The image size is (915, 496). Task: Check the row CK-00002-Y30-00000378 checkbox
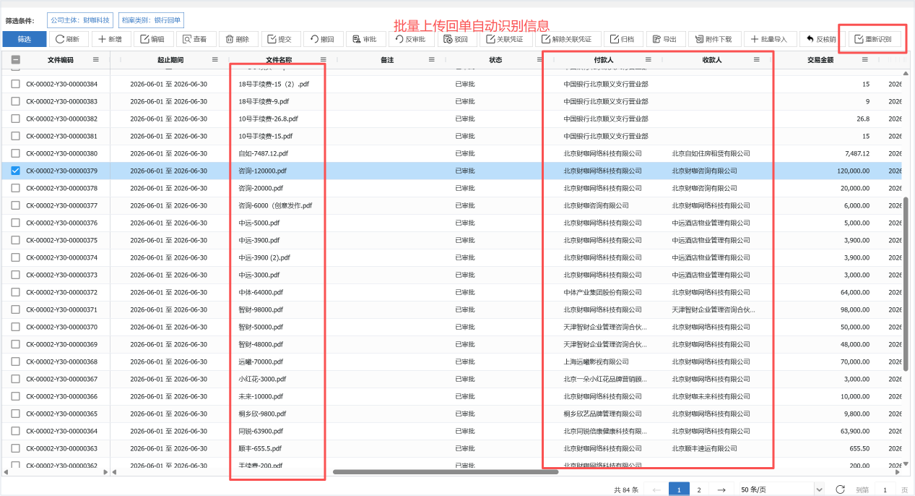(x=16, y=188)
